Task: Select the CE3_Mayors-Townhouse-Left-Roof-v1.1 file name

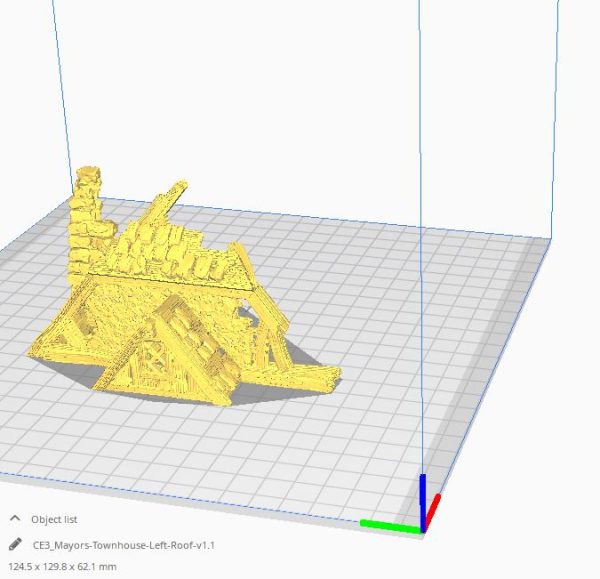Action: point(124,545)
